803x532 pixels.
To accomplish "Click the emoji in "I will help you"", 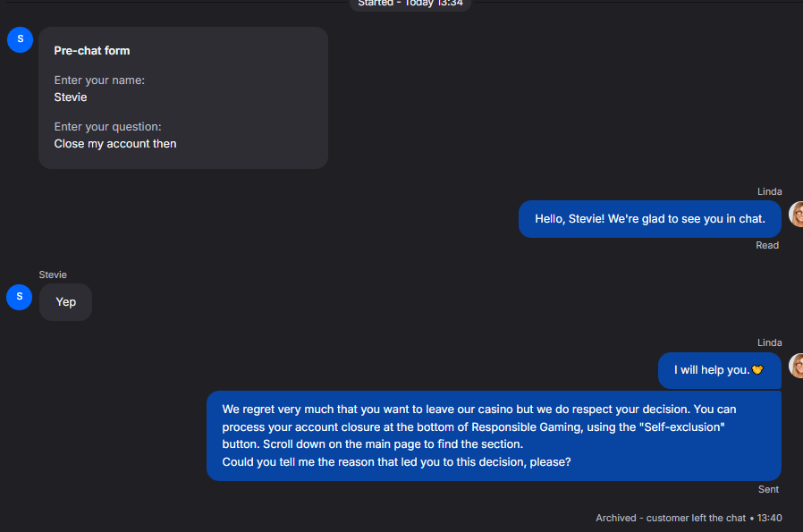I will click(757, 370).
